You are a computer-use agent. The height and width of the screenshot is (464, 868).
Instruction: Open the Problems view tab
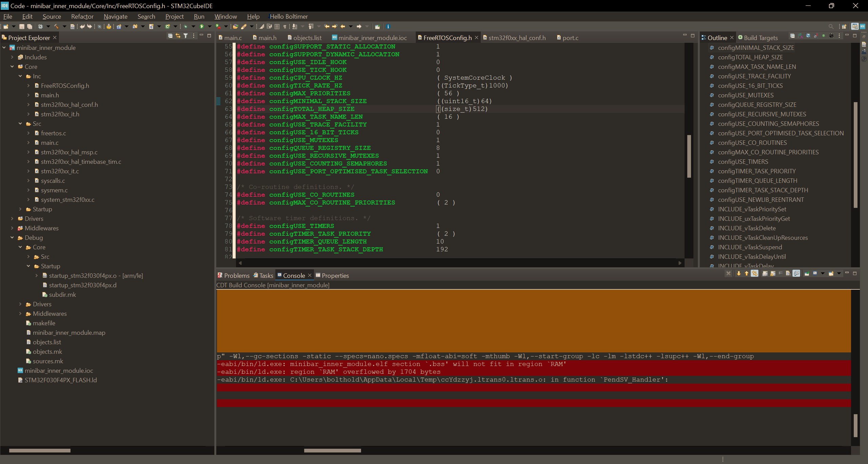click(x=234, y=276)
